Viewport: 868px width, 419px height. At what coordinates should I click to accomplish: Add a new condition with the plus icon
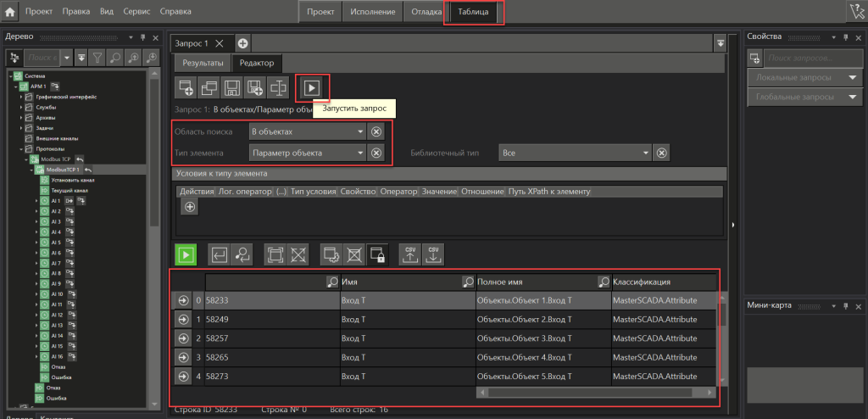[x=190, y=207]
